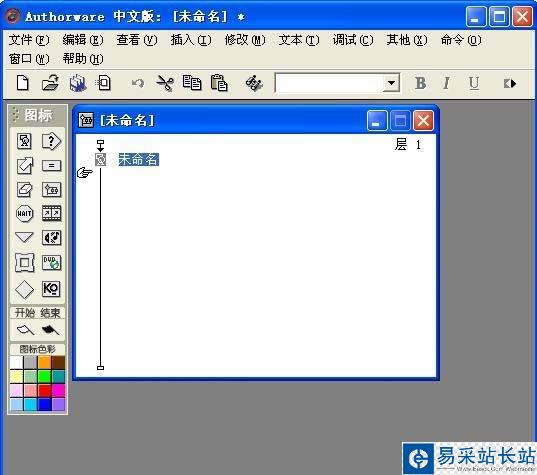
Task: Toggle Italic text formatting
Action: click(x=446, y=83)
